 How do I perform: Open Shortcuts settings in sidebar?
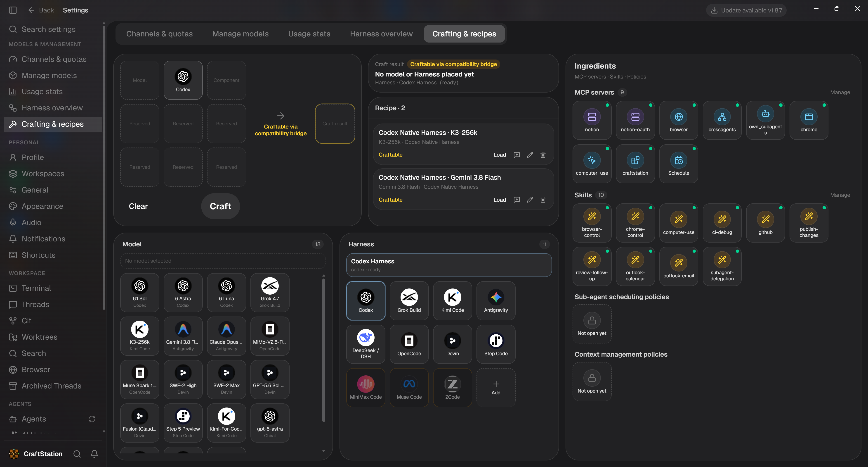click(x=53, y=255)
